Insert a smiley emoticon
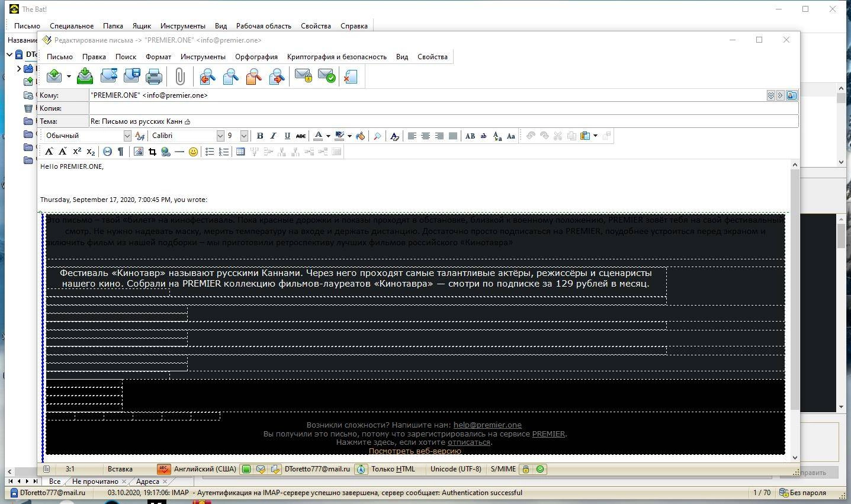 coord(193,152)
